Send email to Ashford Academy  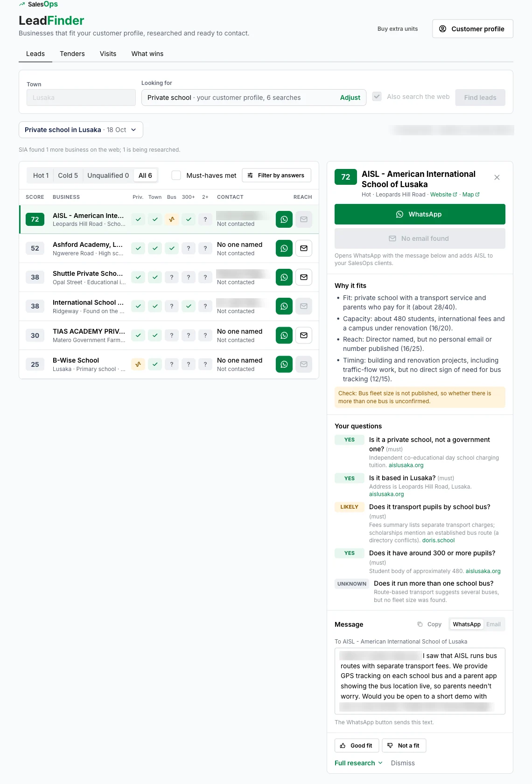click(x=304, y=248)
